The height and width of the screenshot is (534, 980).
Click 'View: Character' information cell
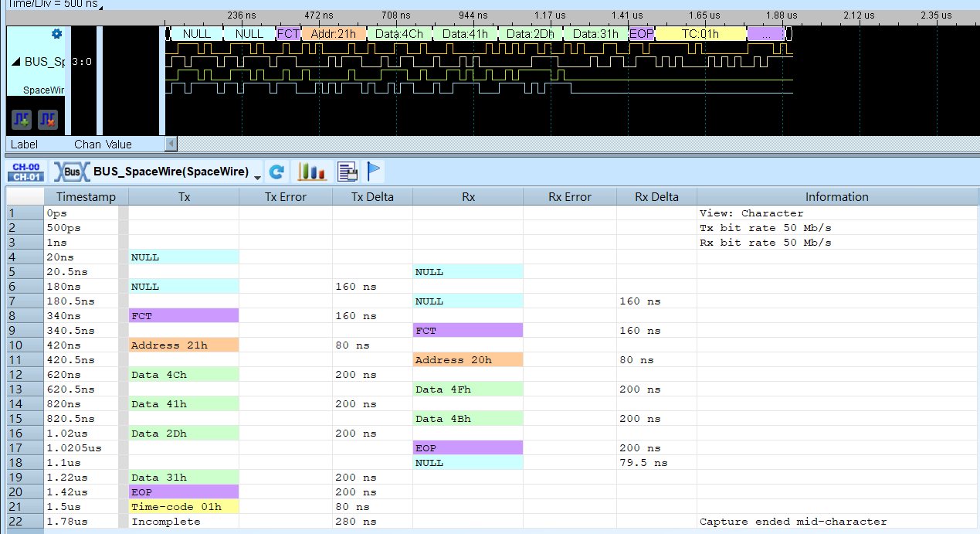click(x=837, y=213)
